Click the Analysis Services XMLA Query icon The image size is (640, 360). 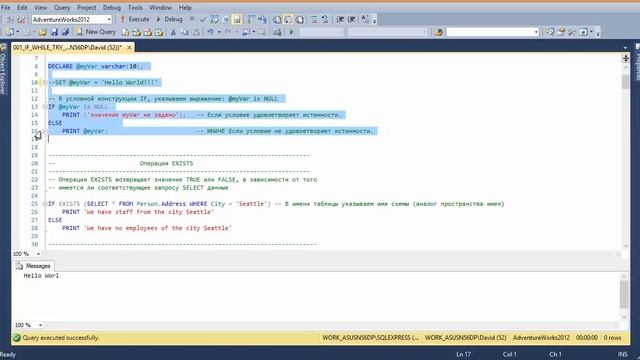[x=159, y=31]
